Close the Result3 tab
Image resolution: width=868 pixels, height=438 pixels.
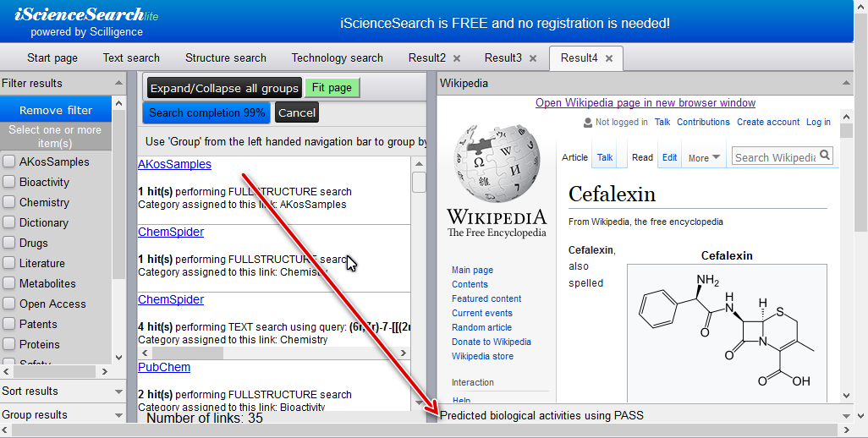tap(532, 58)
